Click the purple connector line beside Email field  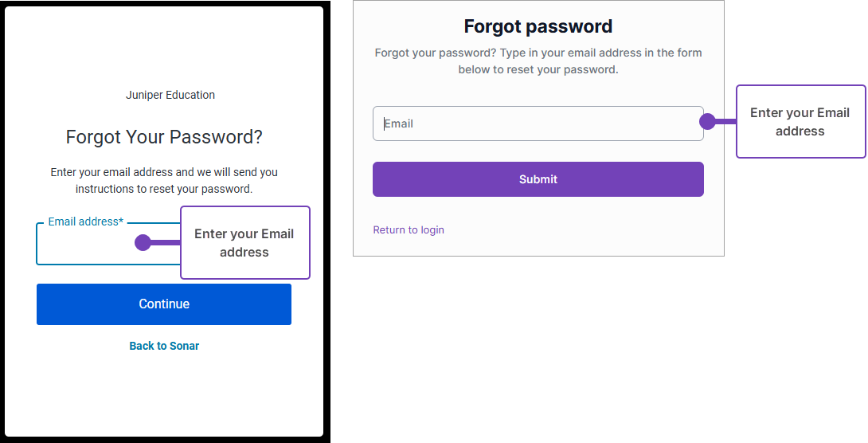tap(725, 122)
